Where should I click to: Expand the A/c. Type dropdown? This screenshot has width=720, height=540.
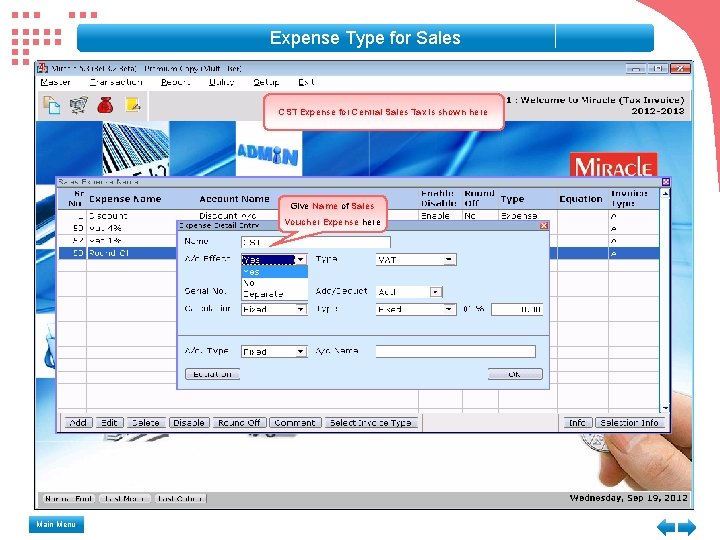point(300,352)
